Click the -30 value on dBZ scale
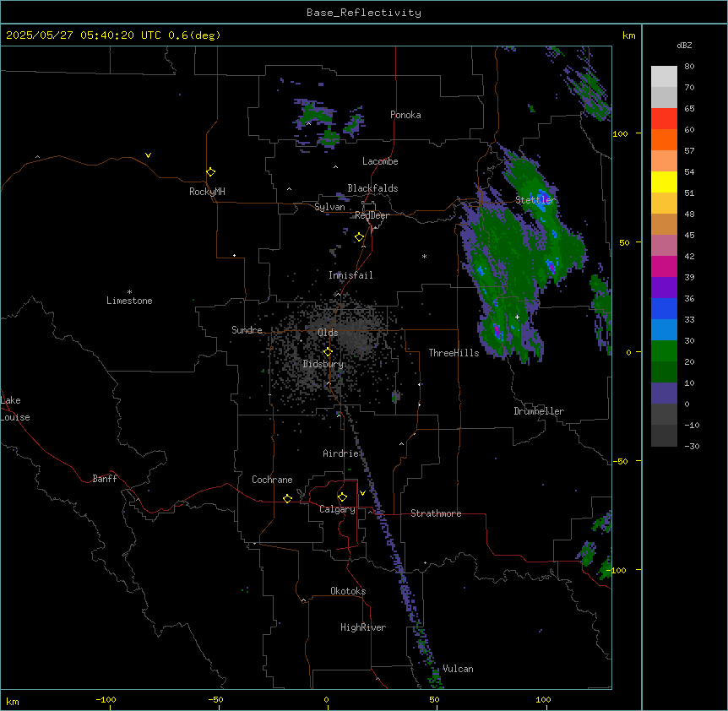The image size is (728, 711). pyautogui.click(x=692, y=446)
